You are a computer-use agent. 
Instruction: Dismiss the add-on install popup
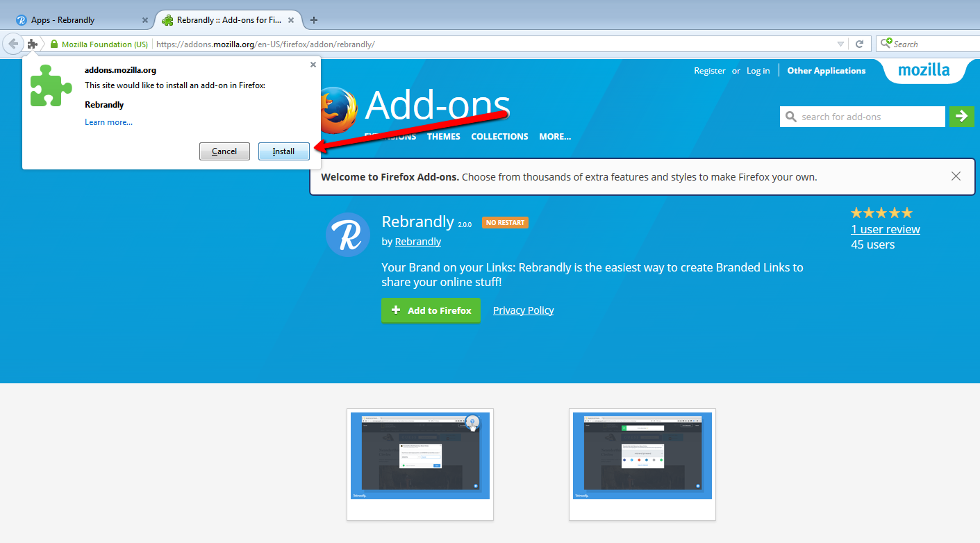(313, 65)
